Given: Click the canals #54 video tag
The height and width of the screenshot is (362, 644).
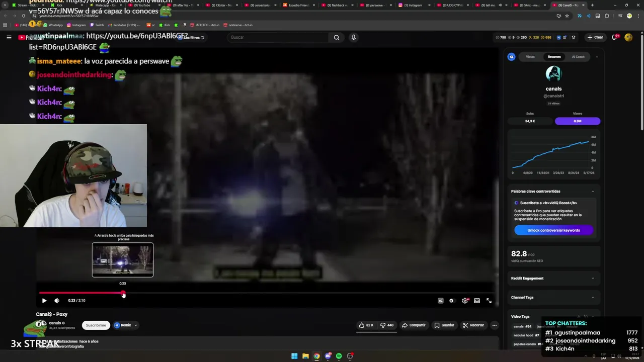Looking at the screenshot, I should 522,327.
